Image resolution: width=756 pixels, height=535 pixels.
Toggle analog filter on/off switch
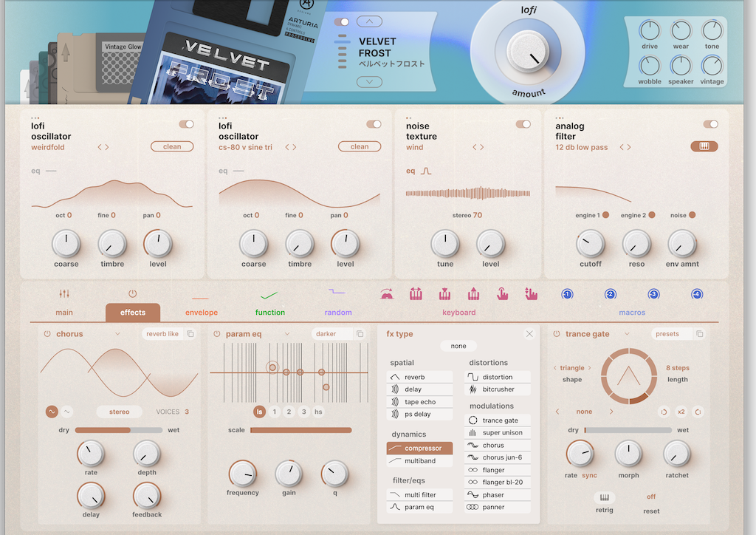(x=710, y=124)
